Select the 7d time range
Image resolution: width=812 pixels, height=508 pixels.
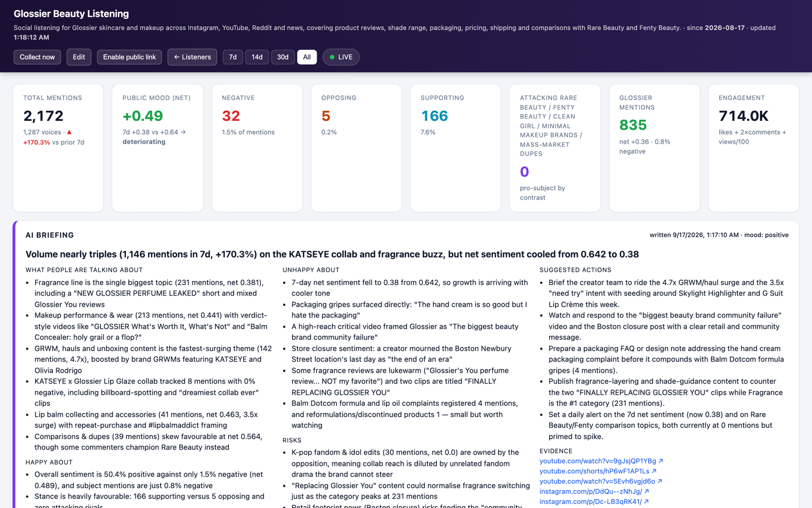[x=232, y=57]
